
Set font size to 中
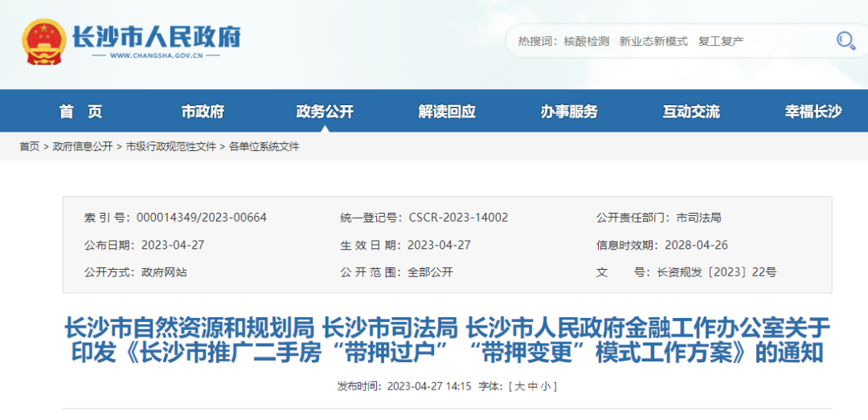(532, 385)
